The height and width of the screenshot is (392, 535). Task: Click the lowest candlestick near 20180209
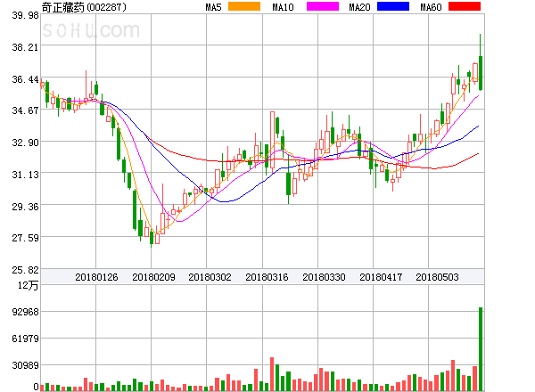click(152, 238)
